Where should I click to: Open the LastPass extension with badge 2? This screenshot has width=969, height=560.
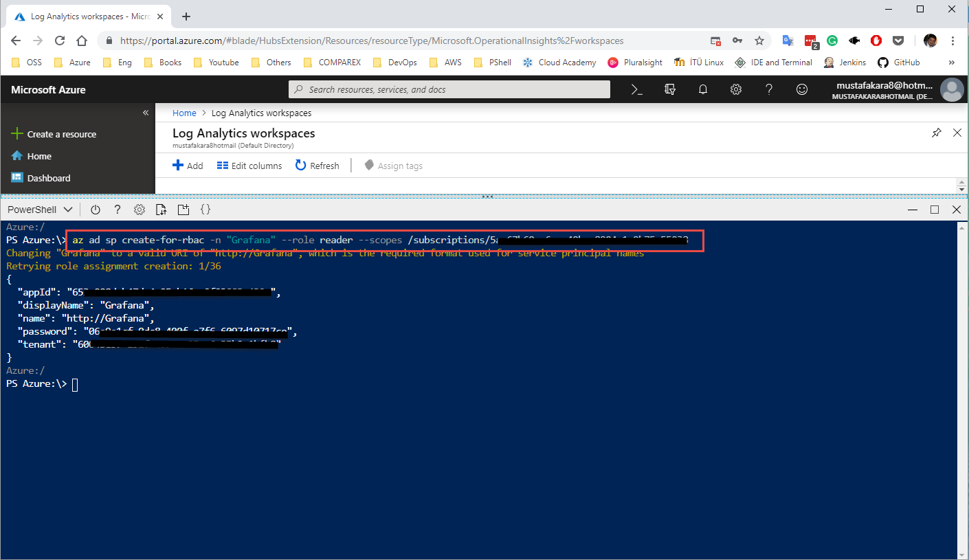coord(811,41)
